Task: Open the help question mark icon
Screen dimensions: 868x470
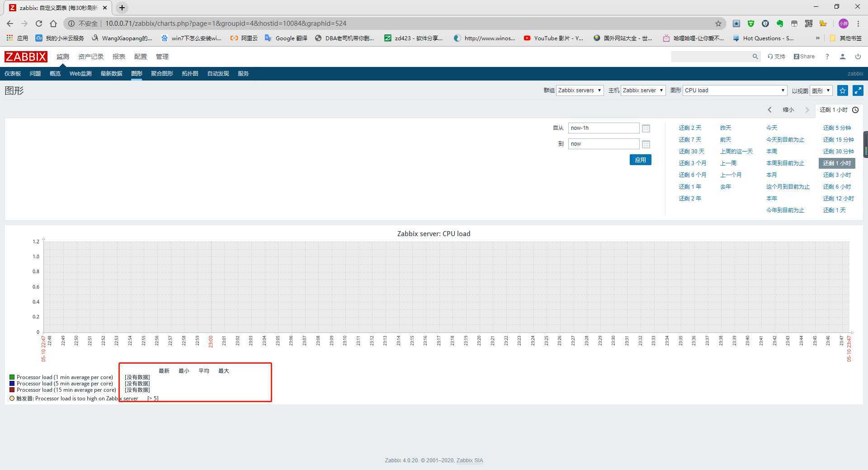Action: (827, 57)
